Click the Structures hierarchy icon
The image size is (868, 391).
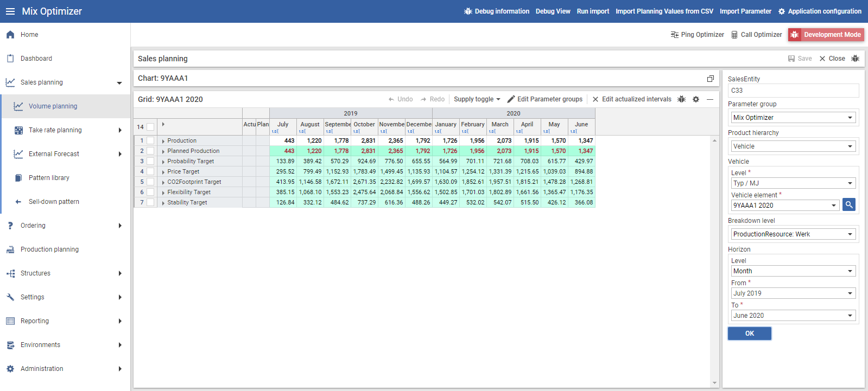coord(10,273)
